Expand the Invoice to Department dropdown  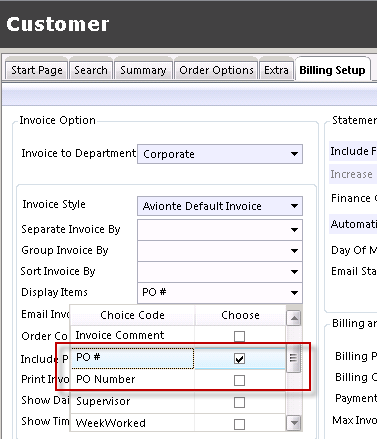tap(294, 154)
